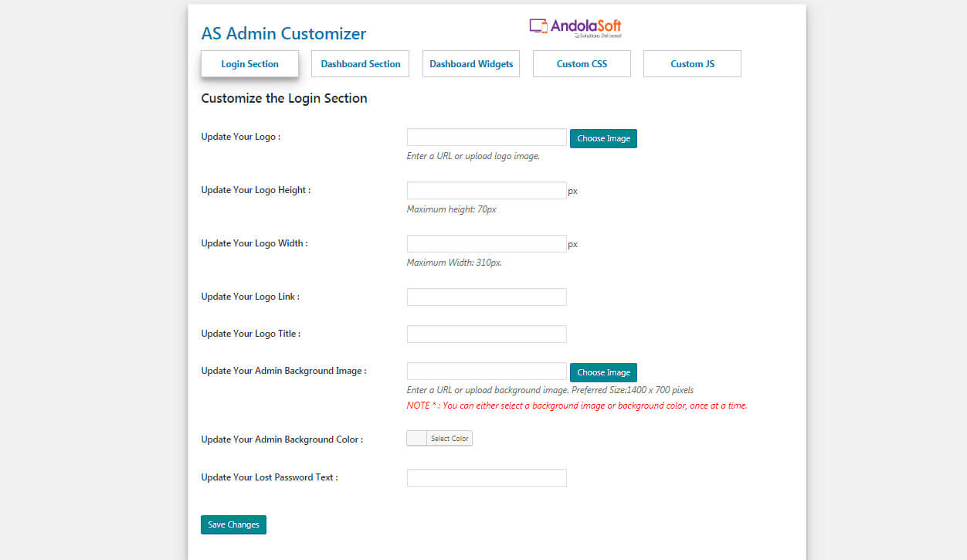The width and height of the screenshot is (967, 560).
Task: Focus the Admin Background Image URL field
Action: pyautogui.click(x=487, y=372)
